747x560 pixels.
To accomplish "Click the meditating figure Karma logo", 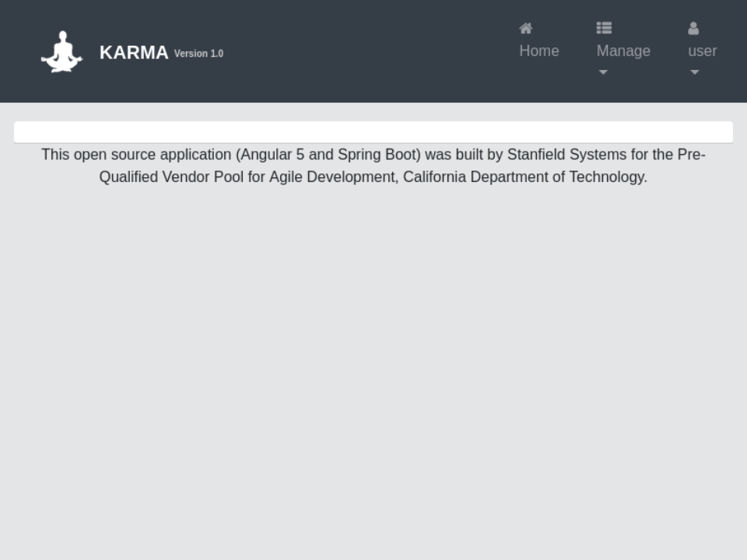I will (61, 52).
